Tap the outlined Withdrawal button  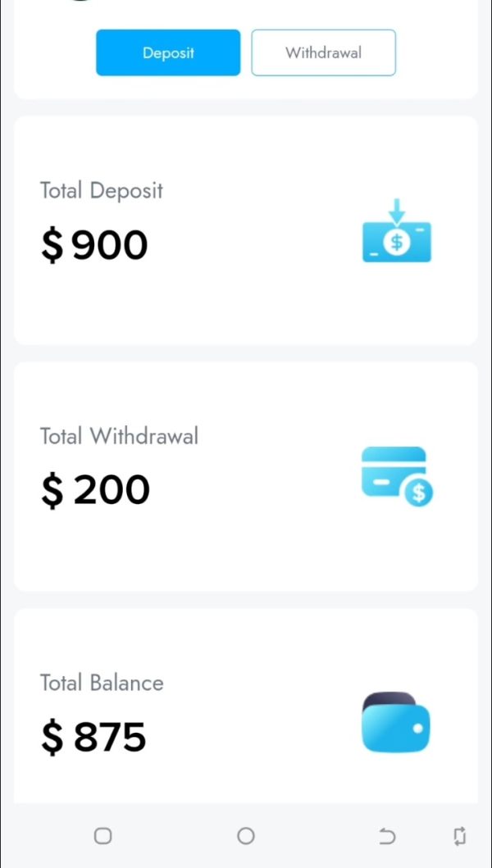323,52
